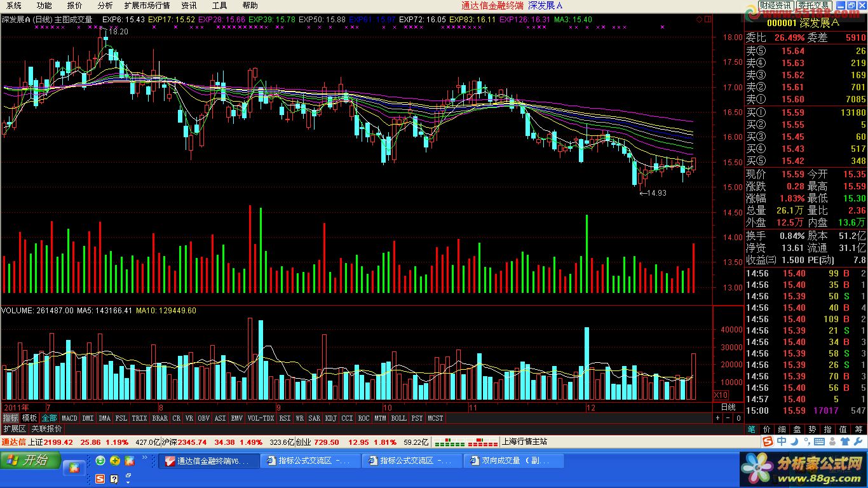
Task: Select the 筹 tab in quote panel
Action: point(858,429)
